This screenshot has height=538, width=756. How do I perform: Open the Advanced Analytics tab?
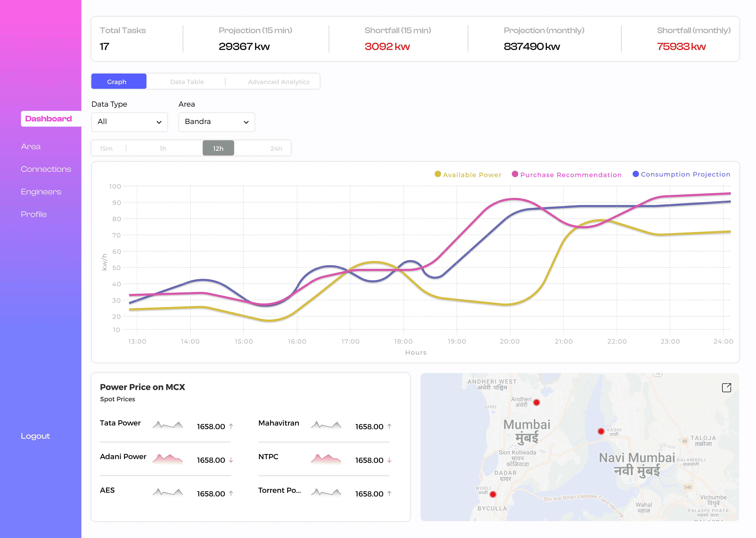pyautogui.click(x=278, y=82)
